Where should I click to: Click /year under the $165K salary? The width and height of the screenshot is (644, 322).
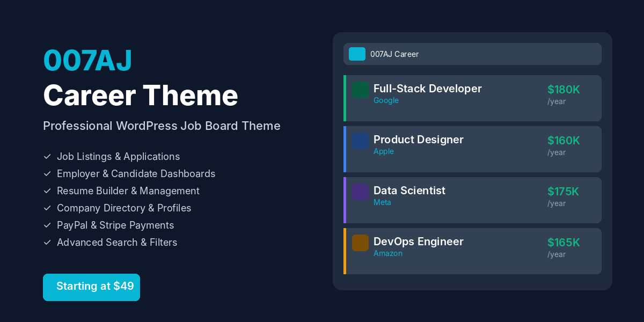557,254
